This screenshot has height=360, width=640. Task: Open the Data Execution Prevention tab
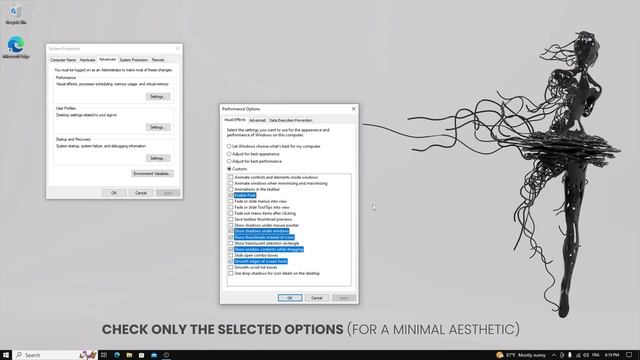pyautogui.click(x=291, y=120)
